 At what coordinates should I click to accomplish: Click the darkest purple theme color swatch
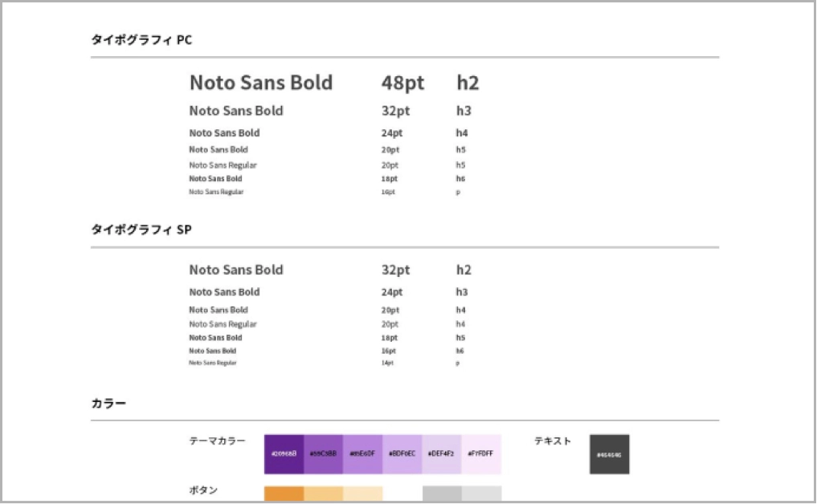point(284,454)
